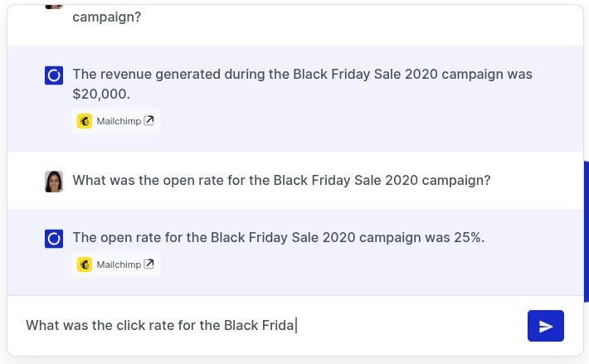Open Mailchimp source label under open rate answer
The height and width of the screenshot is (364, 589).
point(119,265)
